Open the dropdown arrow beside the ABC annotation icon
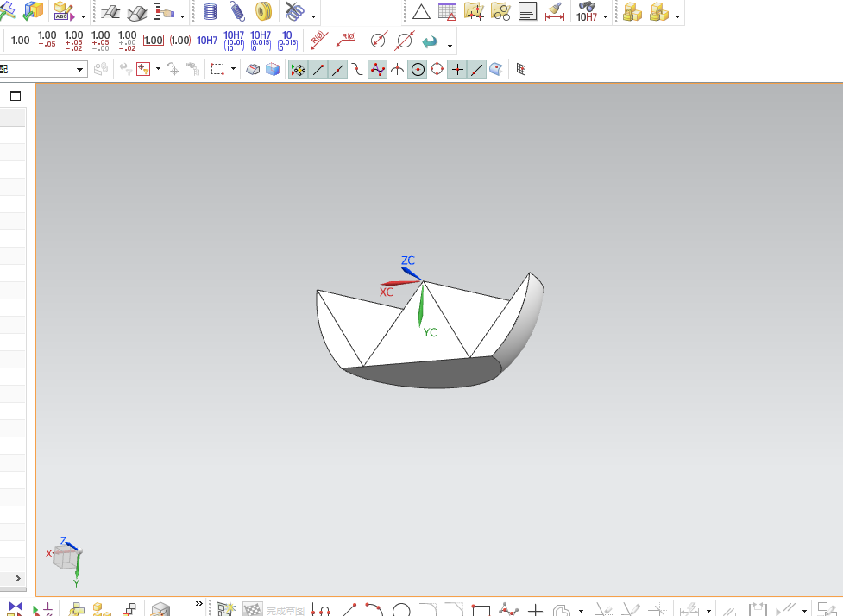Screen dimensions: 843x616 (84, 16)
